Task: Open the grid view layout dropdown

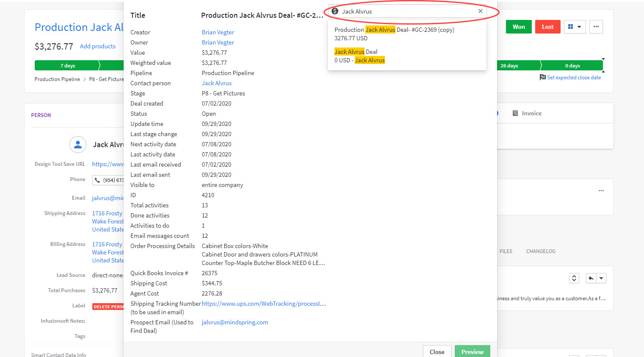Action: 575,27
